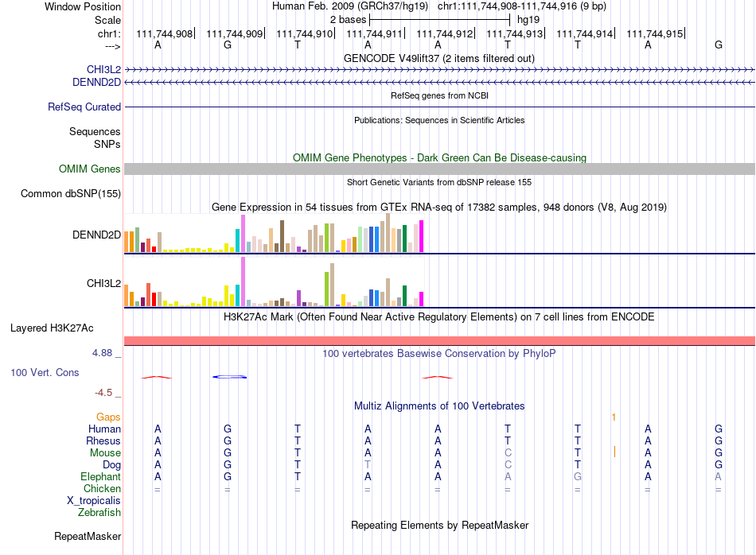The width and height of the screenshot is (756, 555).
Task: Click the magenta bar in DENND2D expression chart
Action: point(422,236)
